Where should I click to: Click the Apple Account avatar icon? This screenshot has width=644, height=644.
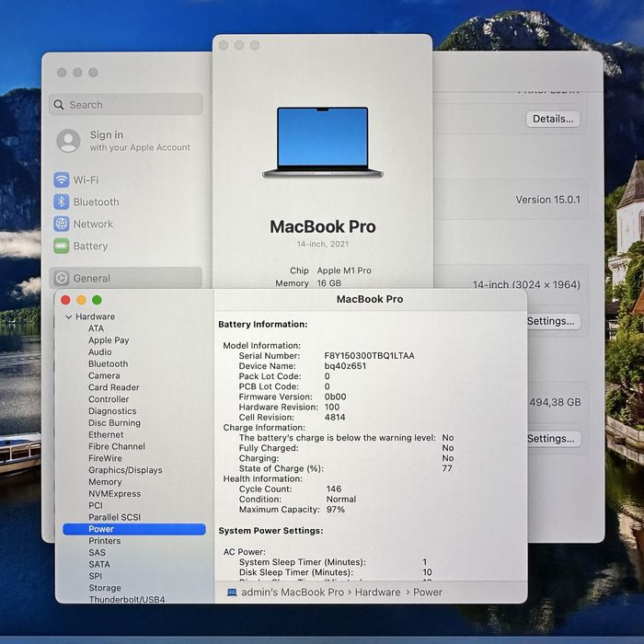tap(68, 141)
